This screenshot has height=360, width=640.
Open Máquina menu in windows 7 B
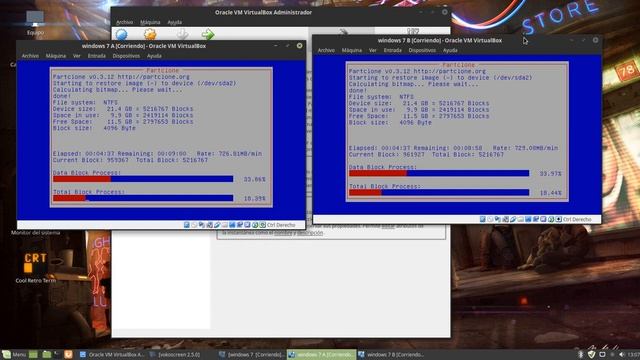pyautogui.click(x=352, y=50)
